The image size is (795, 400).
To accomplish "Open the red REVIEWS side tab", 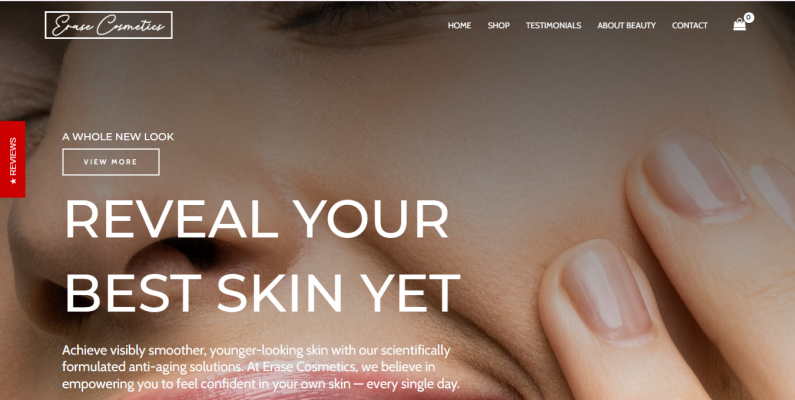I will [x=13, y=159].
